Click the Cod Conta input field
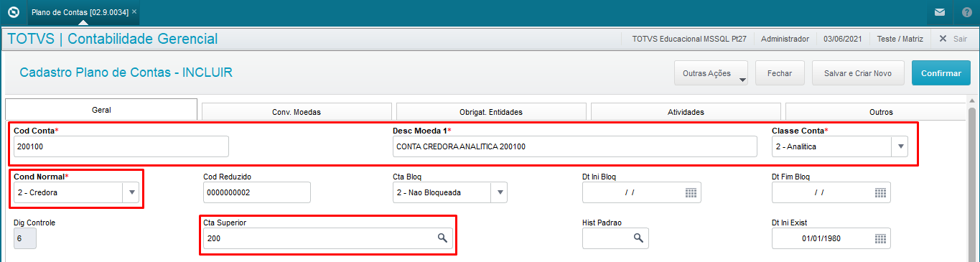This screenshot has height=262, width=980. (121, 146)
